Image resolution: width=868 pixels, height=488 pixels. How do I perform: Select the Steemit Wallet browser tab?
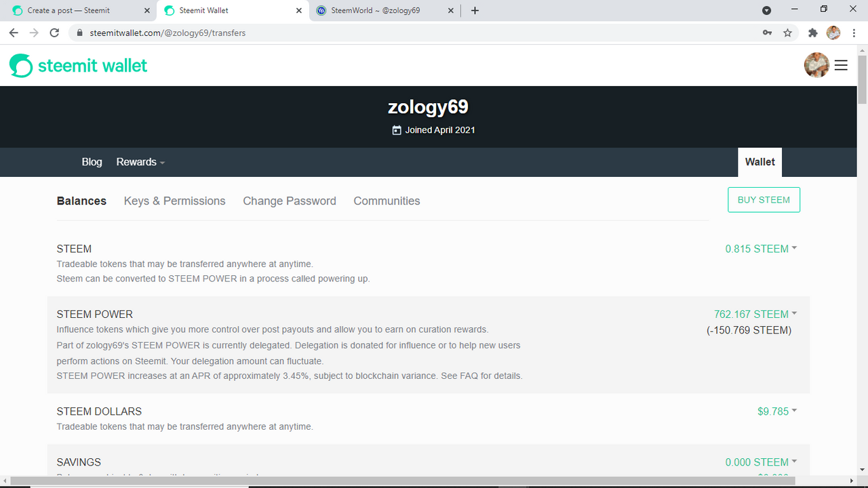(x=231, y=11)
